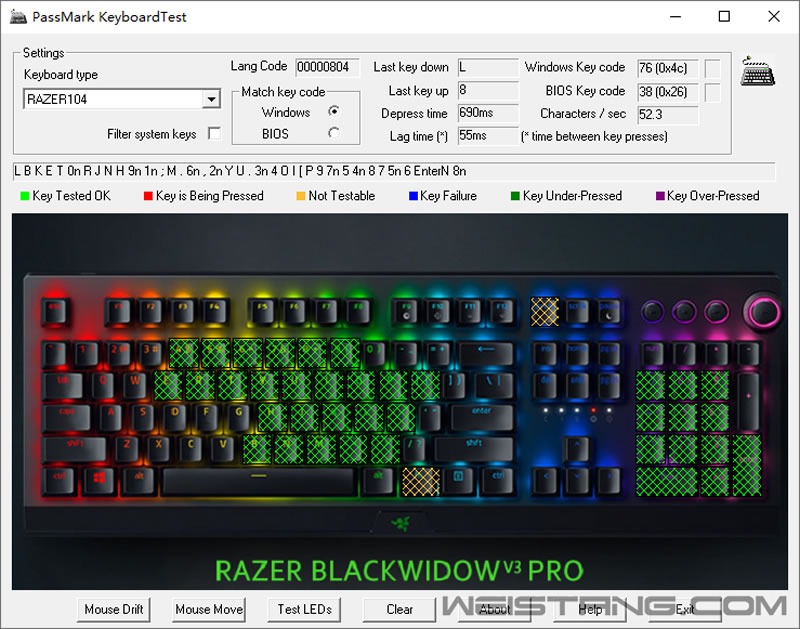Click the letter D key on the keyboard image
Screen dimensions: 800x629
175,417
